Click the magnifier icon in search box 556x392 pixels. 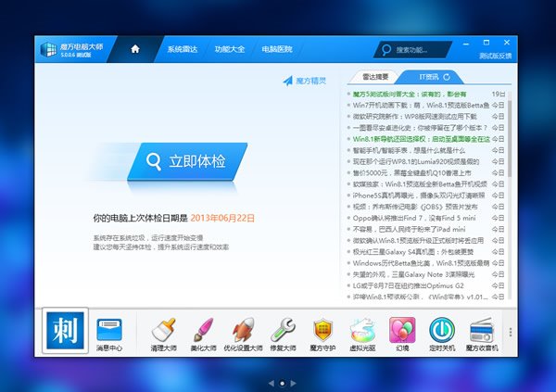[x=386, y=50]
